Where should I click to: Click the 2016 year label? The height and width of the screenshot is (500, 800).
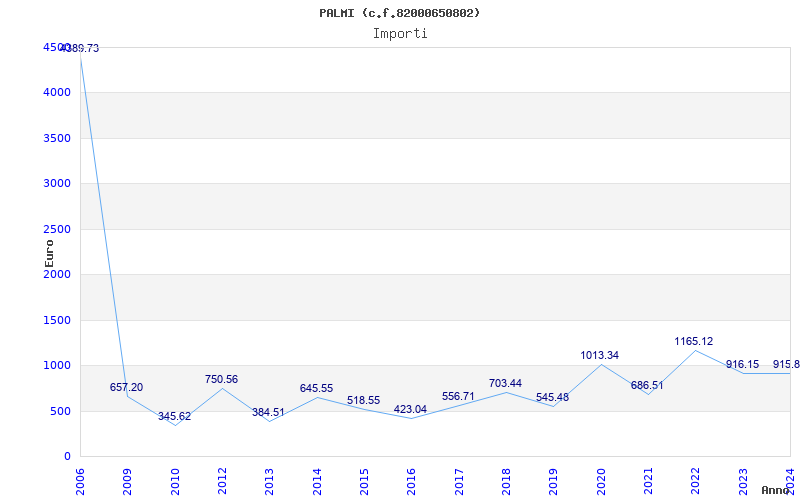[x=411, y=482]
